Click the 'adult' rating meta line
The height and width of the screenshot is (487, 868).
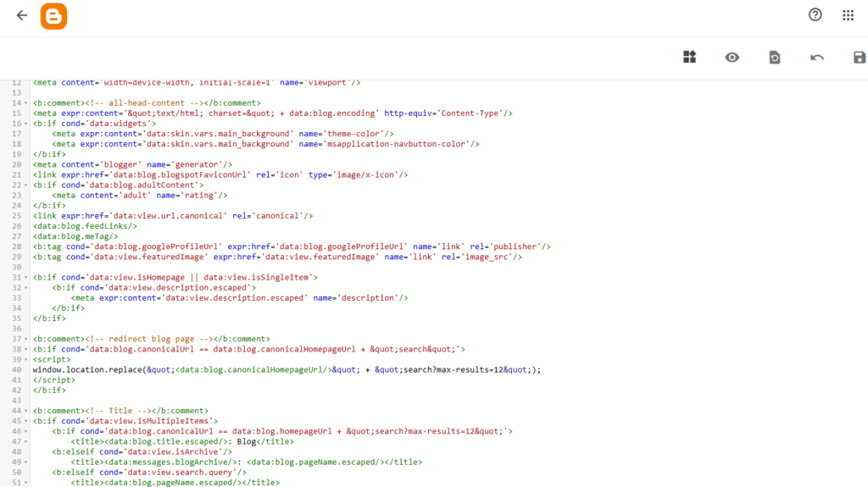tap(140, 196)
